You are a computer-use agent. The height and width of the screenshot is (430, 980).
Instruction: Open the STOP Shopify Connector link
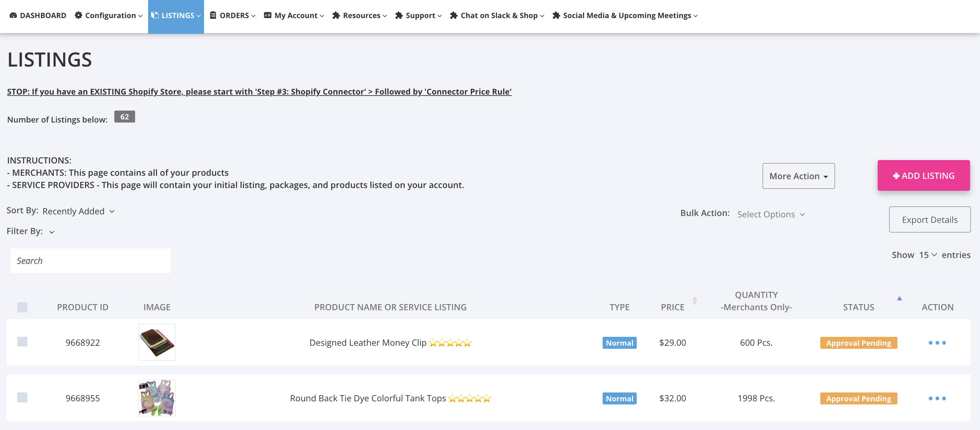[259, 92]
